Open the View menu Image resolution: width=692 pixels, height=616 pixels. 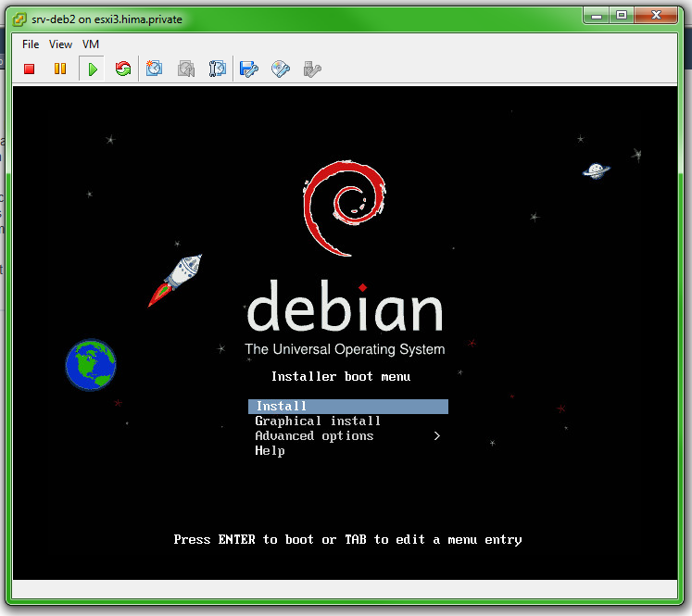[60, 44]
